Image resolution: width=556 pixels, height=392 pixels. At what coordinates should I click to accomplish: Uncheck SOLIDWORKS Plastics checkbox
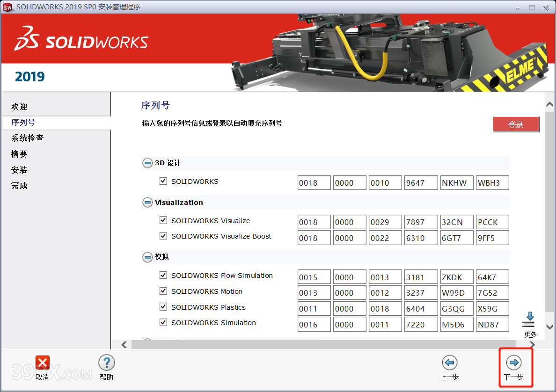point(163,307)
